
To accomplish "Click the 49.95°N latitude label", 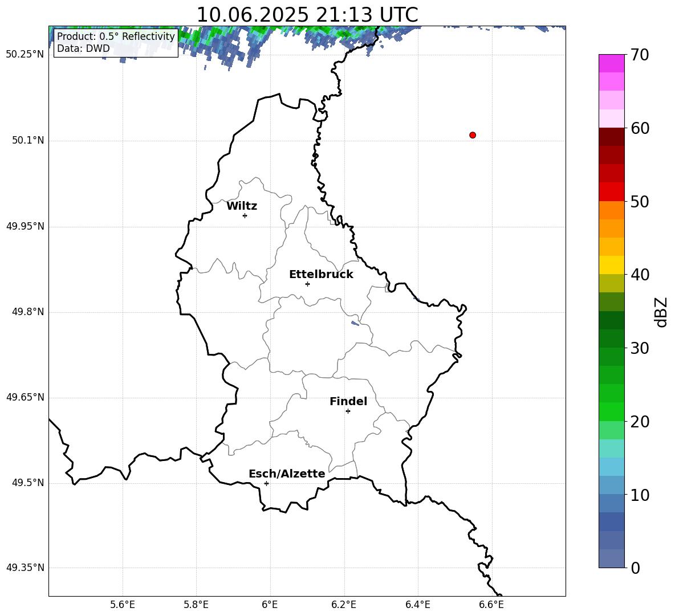I will coord(25,226).
